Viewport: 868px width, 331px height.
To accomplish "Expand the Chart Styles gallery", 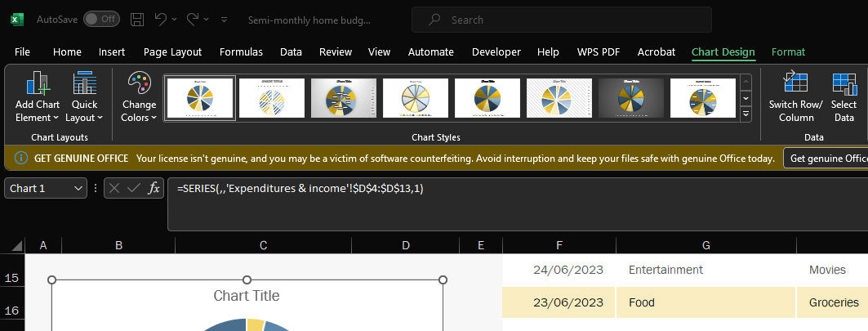I will 746,115.
